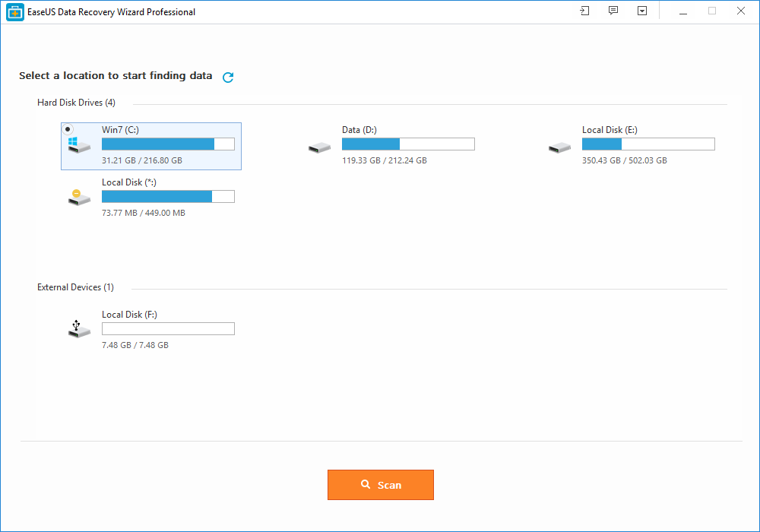The width and height of the screenshot is (760, 532).
Task: Open the title bar dropdown menu icon
Action: click(x=642, y=11)
